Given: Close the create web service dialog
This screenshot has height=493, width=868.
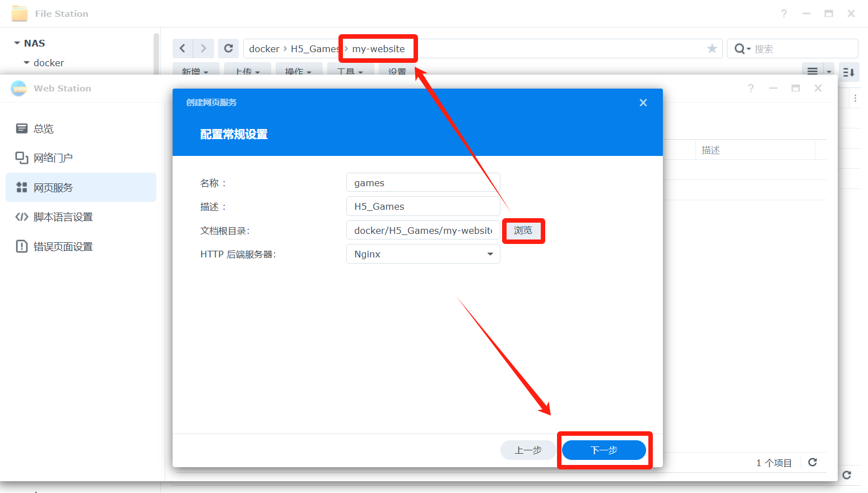Looking at the screenshot, I should (643, 103).
